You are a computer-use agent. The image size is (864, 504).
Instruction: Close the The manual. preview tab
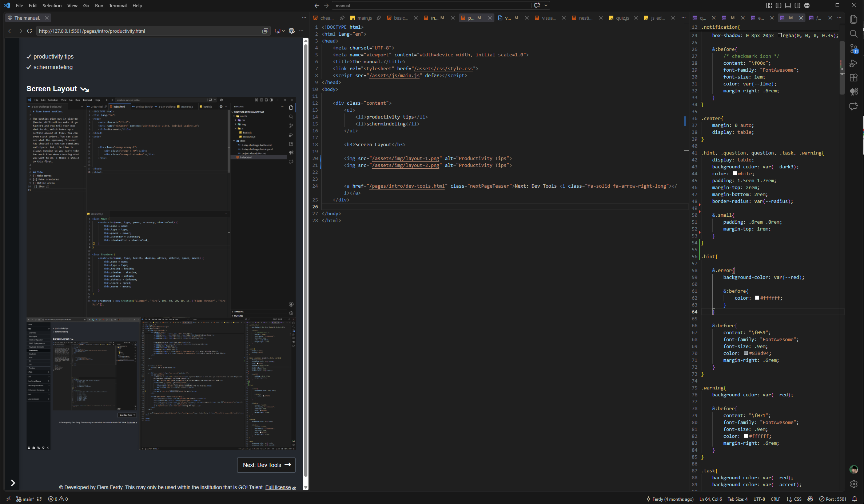47,18
